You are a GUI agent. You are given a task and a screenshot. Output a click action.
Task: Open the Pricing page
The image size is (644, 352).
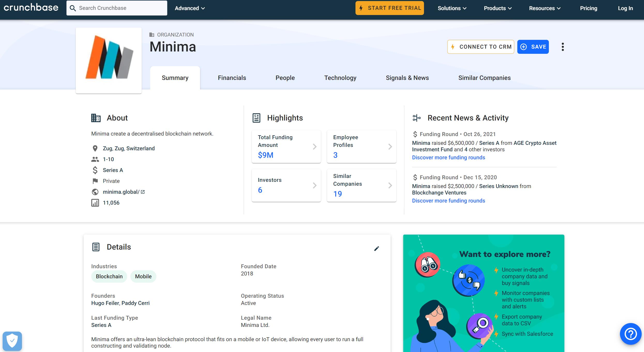(588, 8)
